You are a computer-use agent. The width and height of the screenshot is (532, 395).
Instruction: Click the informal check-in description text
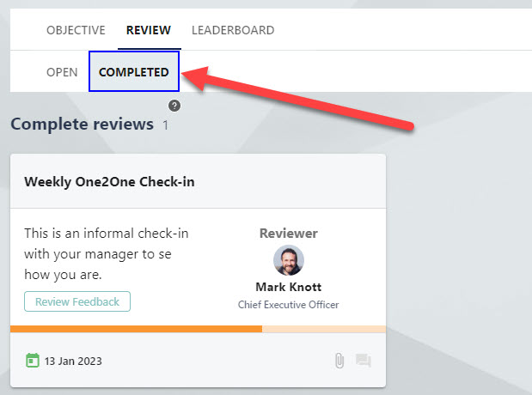point(107,254)
